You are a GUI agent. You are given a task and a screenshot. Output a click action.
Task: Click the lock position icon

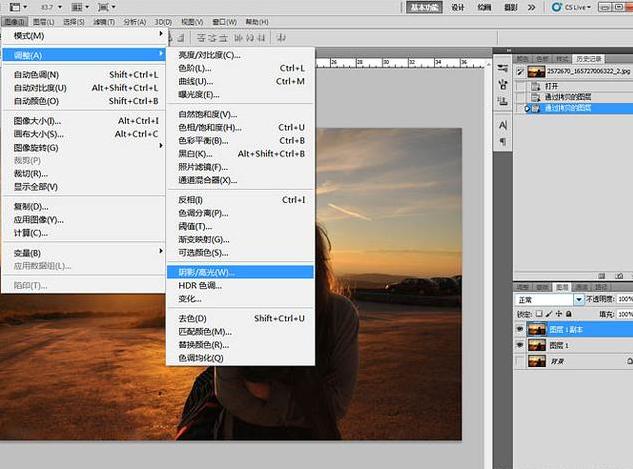tap(559, 314)
